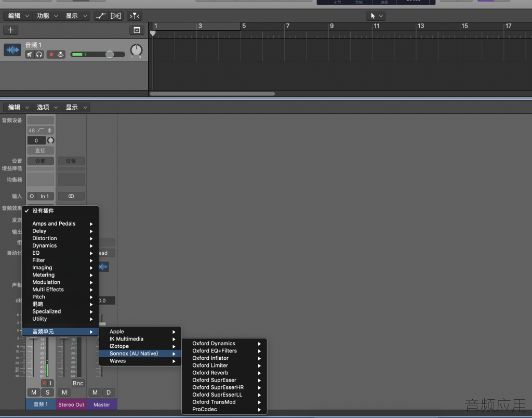
Task: Click the volume fader on the Stereo Out strip
Action: pos(63,337)
